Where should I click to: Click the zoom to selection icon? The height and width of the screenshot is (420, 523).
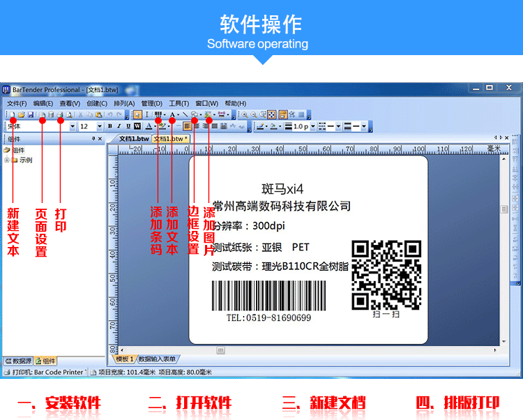pos(263,114)
